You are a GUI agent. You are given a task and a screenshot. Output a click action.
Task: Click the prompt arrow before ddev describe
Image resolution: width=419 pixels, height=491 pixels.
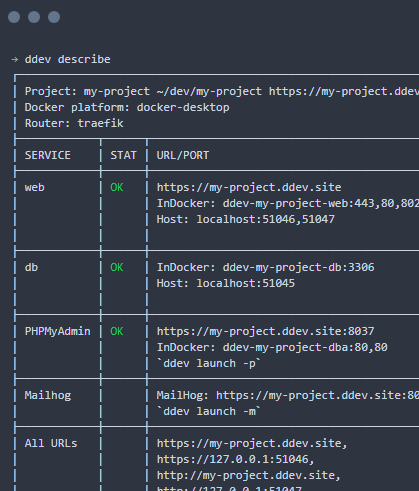pyautogui.click(x=14, y=59)
